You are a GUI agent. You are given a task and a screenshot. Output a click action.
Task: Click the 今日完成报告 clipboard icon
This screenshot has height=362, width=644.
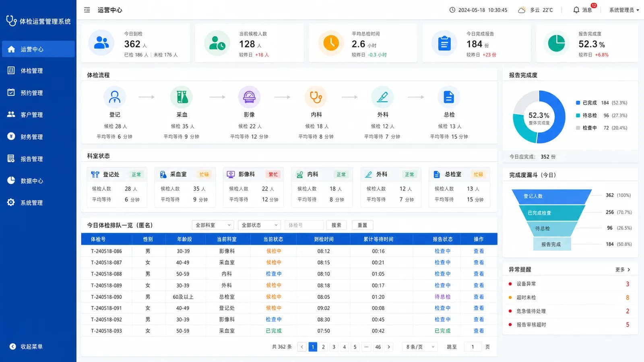[444, 43]
